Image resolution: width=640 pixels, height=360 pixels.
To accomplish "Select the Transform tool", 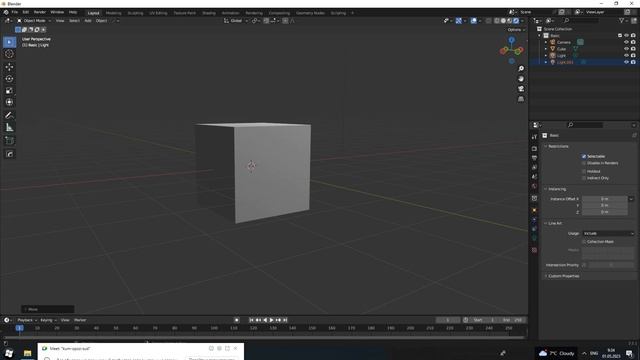I will [x=9, y=102].
